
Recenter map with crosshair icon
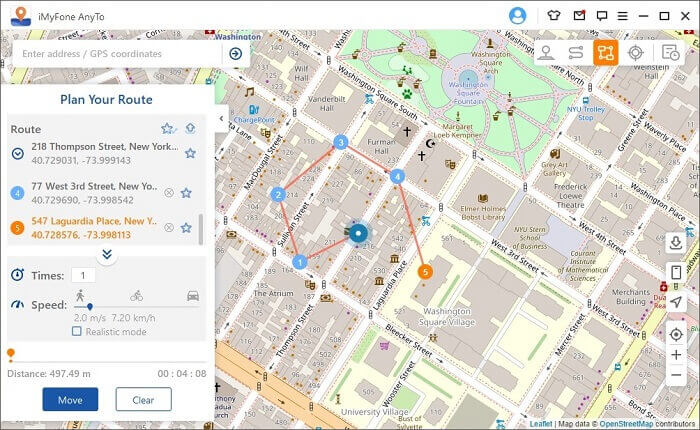click(x=676, y=334)
